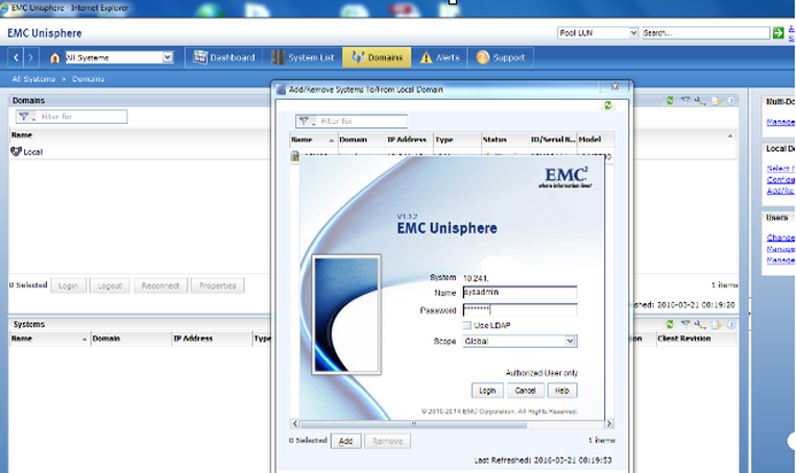The image size is (796, 473).
Task: Click the Name field containing sysadmin
Action: tap(520, 292)
